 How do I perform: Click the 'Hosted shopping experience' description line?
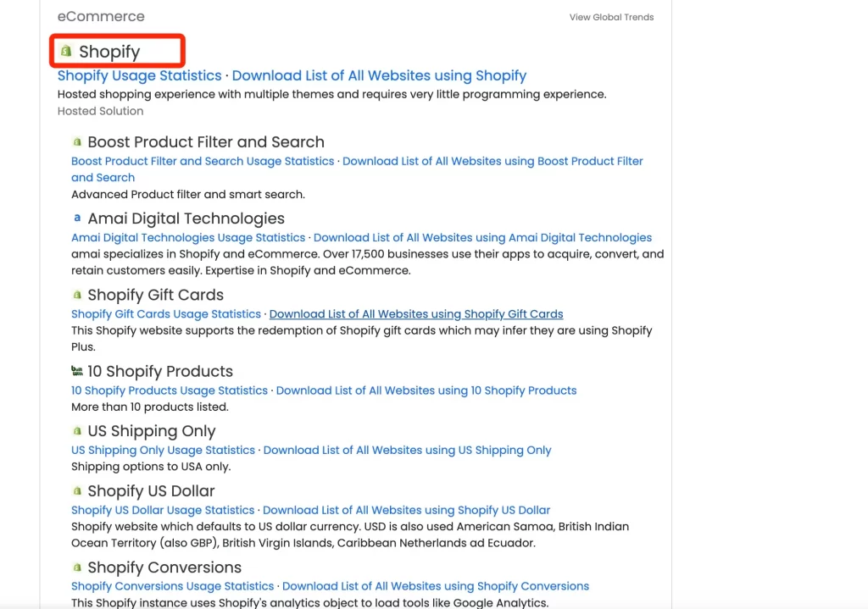pos(332,94)
